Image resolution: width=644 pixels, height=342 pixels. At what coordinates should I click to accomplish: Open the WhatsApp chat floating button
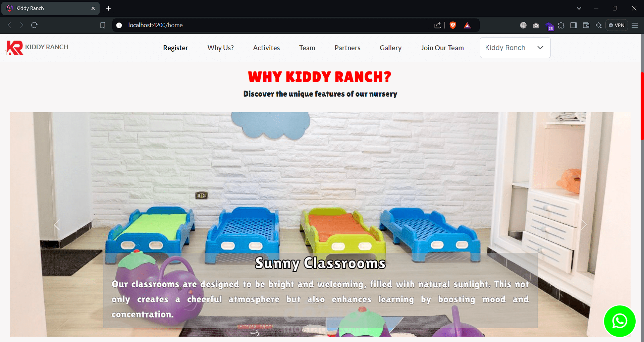620,321
